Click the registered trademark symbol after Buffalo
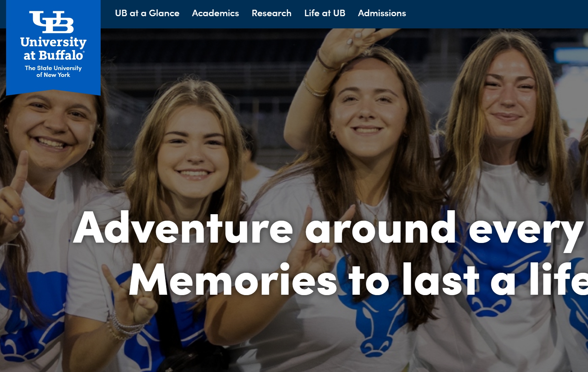 (x=84, y=52)
